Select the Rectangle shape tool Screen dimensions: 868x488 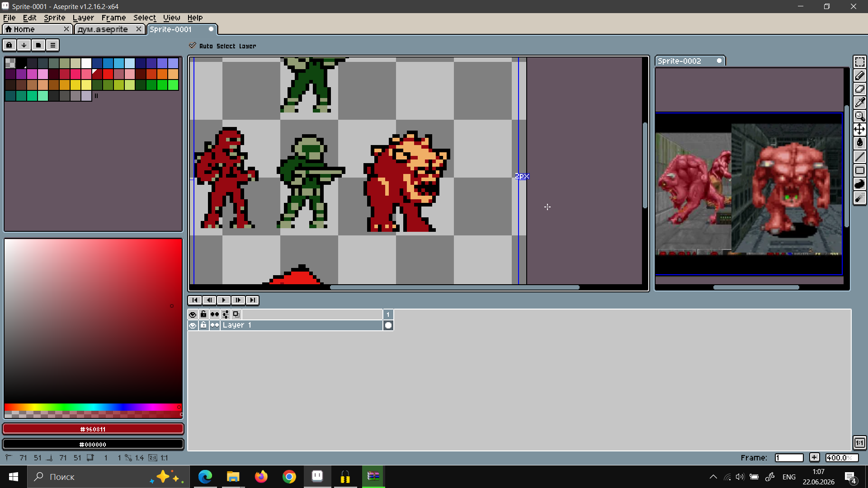[x=859, y=170]
